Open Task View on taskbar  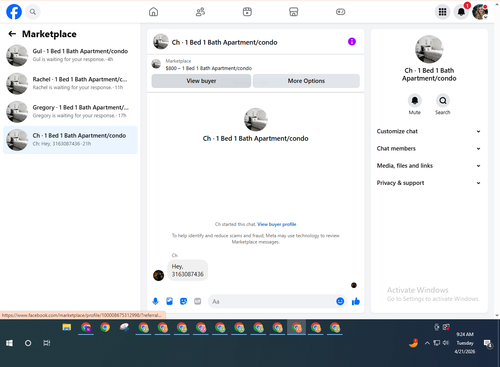47,343
